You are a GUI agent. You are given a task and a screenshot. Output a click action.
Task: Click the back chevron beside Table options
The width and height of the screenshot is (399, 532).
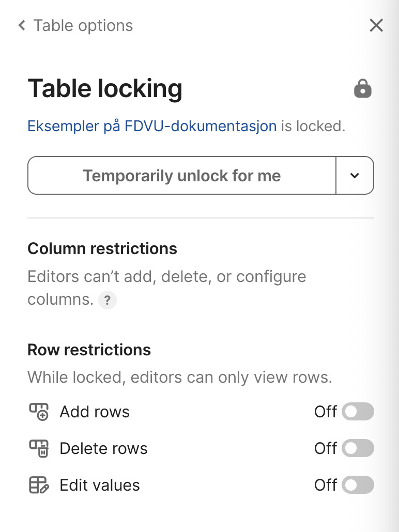[22, 25]
